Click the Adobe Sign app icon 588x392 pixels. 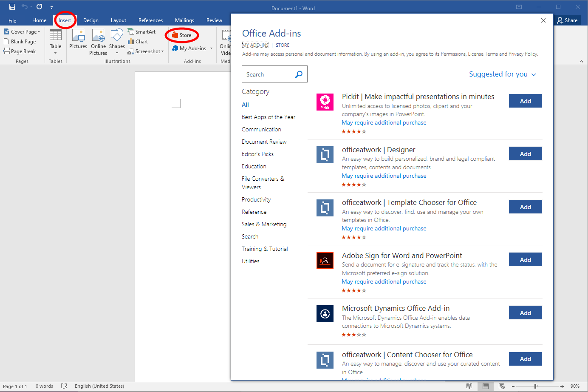tap(325, 261)
